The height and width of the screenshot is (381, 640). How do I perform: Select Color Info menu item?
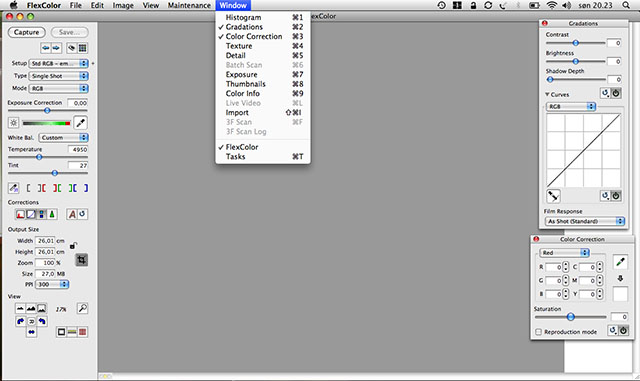click(x=263, y=94)
